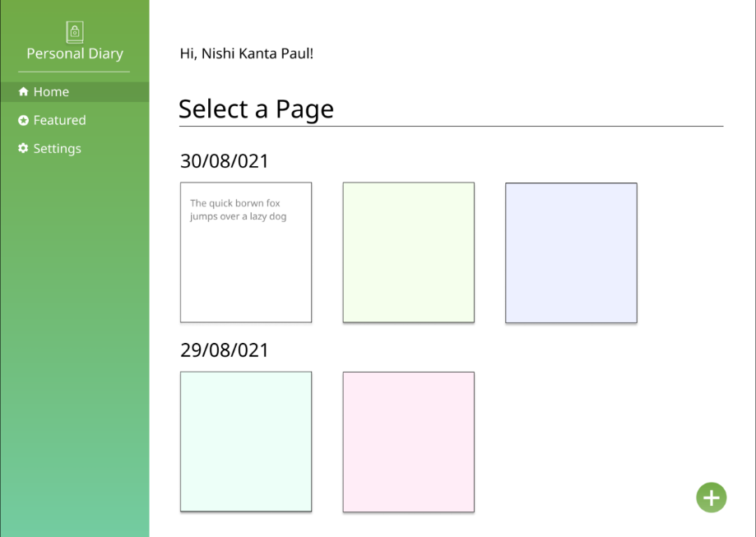Open the pink page under 29/08/021

click(408, 442)
